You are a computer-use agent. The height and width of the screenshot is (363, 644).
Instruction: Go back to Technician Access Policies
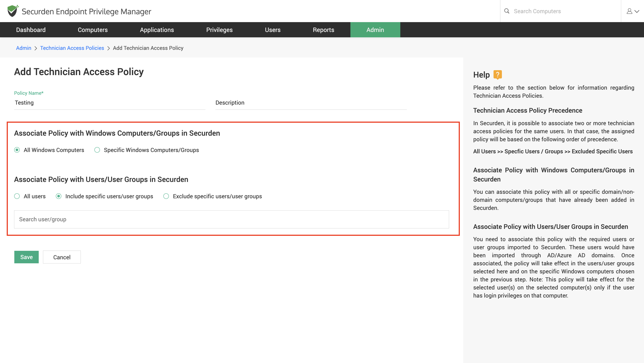point(72,48)
